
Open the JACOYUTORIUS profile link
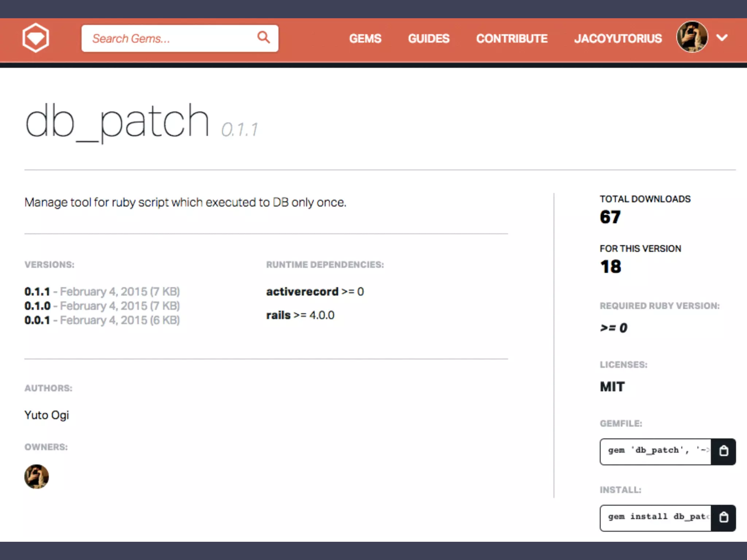(618, 38)
